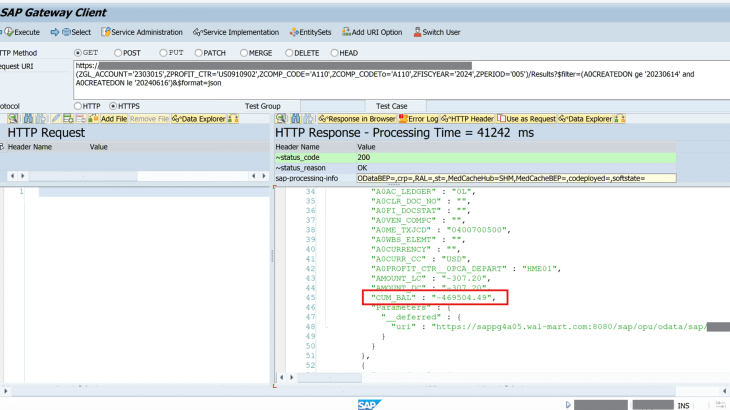Click the response body horizontal scrollbar thumb
Viewport: 730px width, 410px height.
pyautogui.click(x=330, y=377)
